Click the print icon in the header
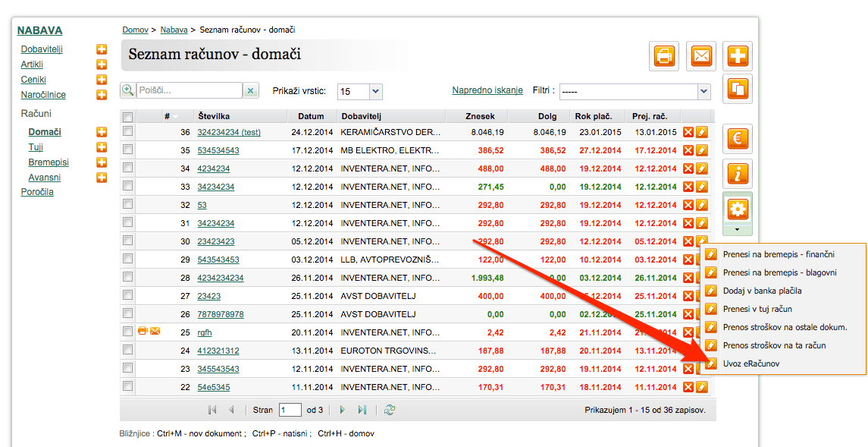The width and height of the screenshot is (868, 447). click(x=664, y=56)
